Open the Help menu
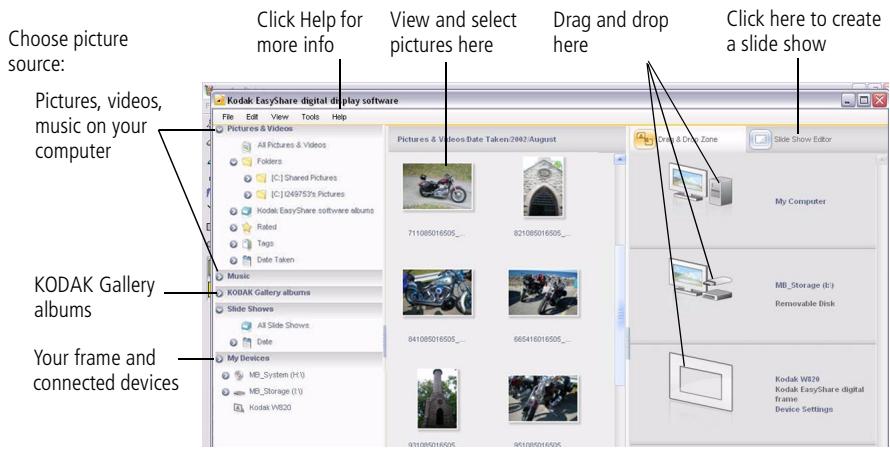This screenshot has height=449, width=890. click(339, 117)
